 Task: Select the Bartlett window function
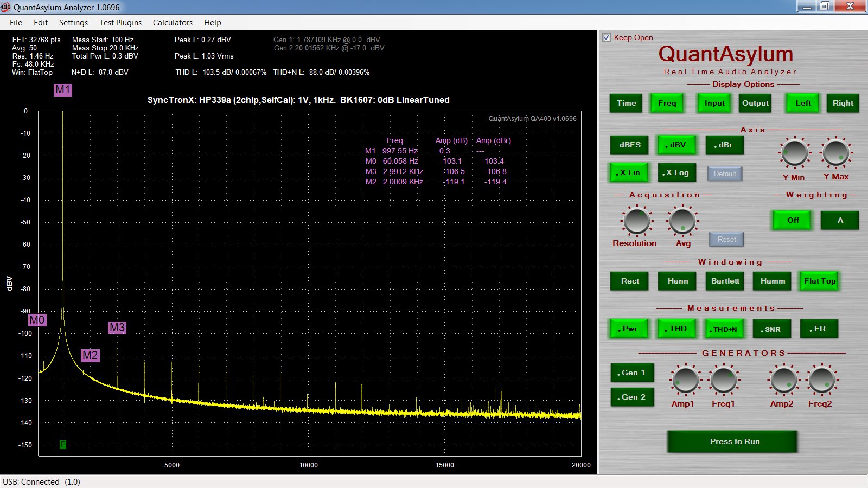725,281
